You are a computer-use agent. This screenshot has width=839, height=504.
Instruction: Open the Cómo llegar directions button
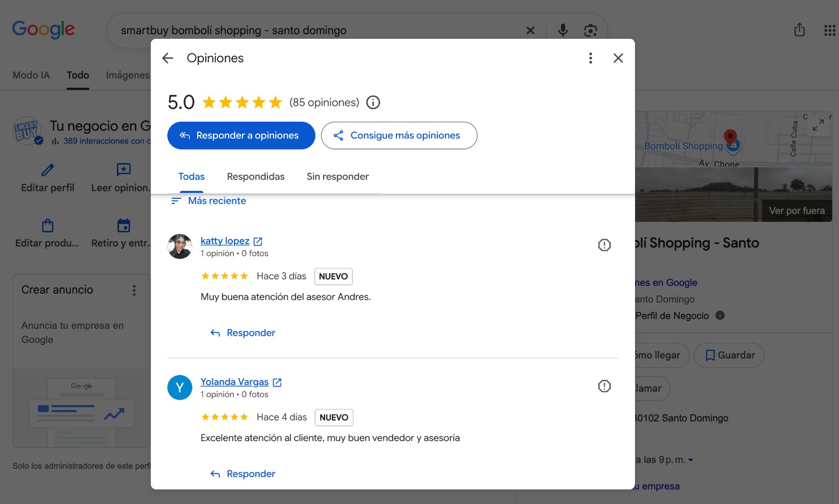(x=662, y=356)
